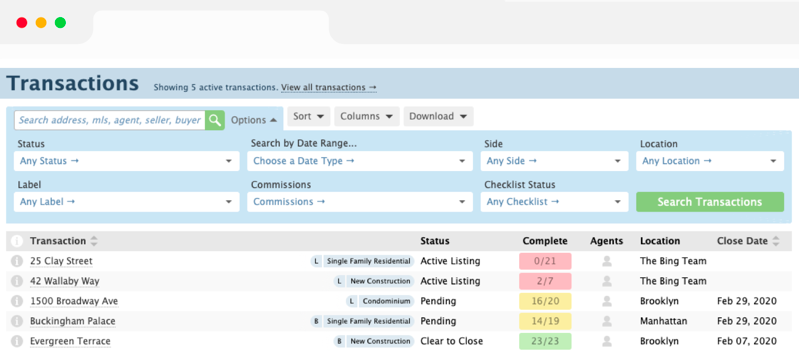Open info icon for Buckingham Palace

point(17,321)
